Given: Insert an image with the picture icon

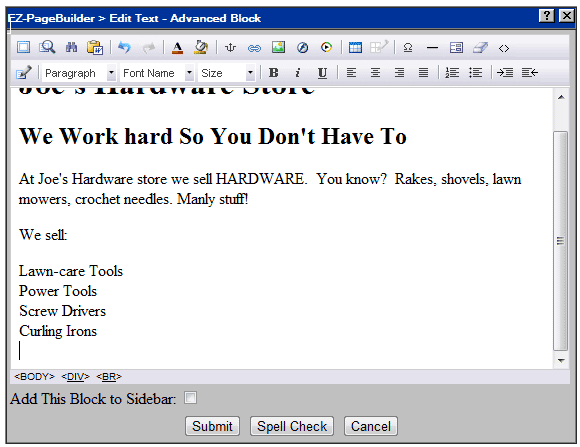Looking at the screenshot, I should point(278,47).
